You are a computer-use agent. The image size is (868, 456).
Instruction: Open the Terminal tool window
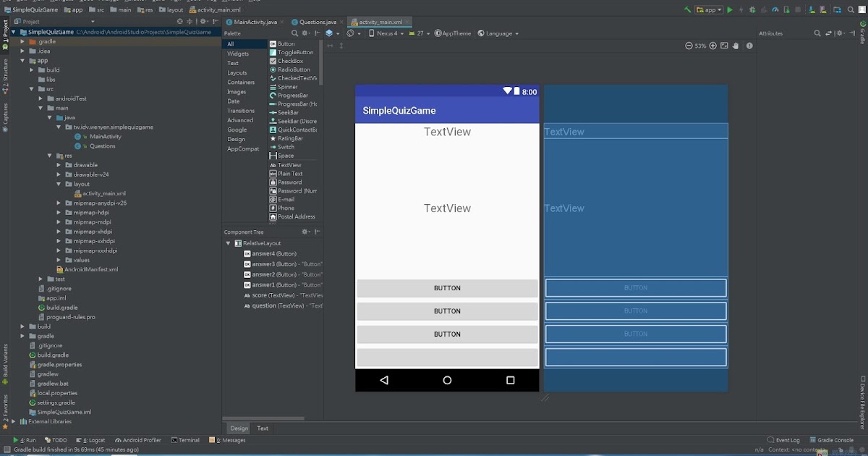pyautogui.click(x=187, y=439)
